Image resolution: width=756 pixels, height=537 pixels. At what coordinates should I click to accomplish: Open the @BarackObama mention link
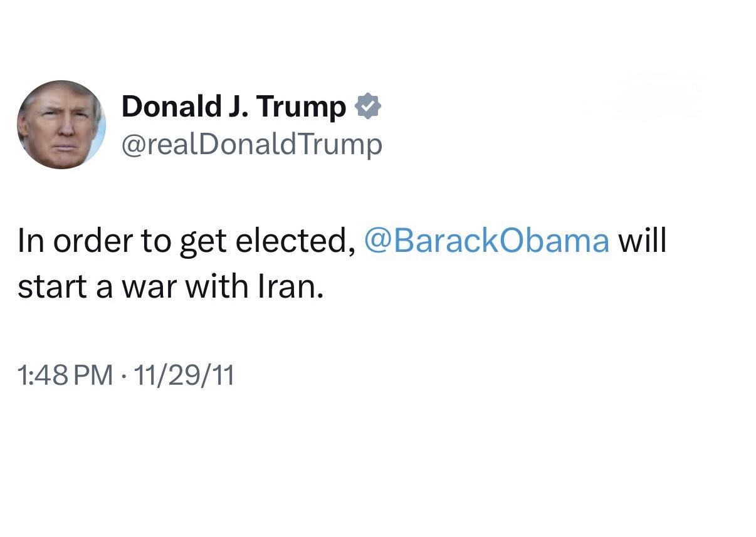click(486, 241)
